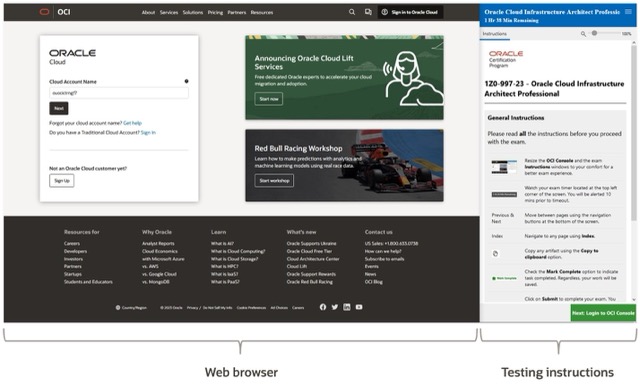This screenshot has height=387, width=640.
Task: Open YouTube icon in footer
Action: pyautogui.click(x=359, y=307)
